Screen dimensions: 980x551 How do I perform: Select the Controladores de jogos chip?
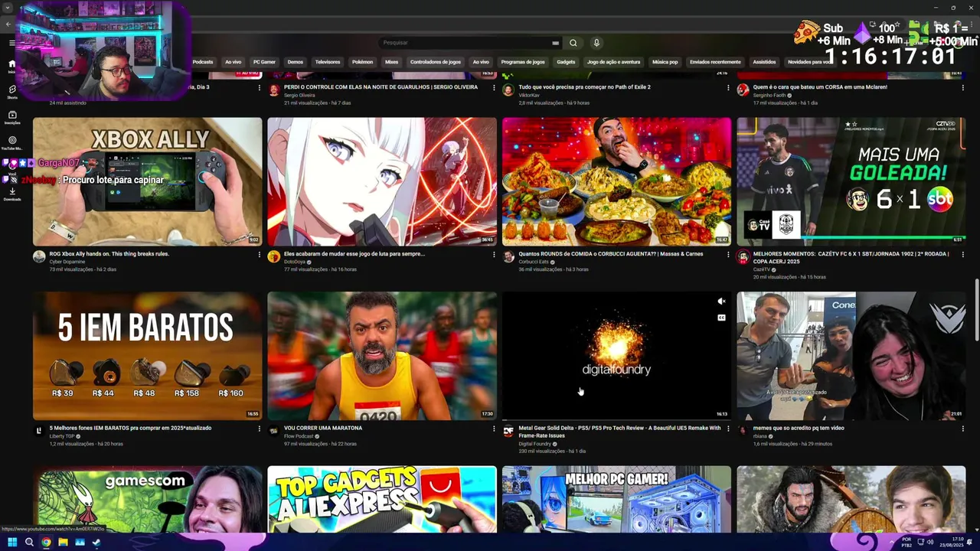(x=436, y=62)
